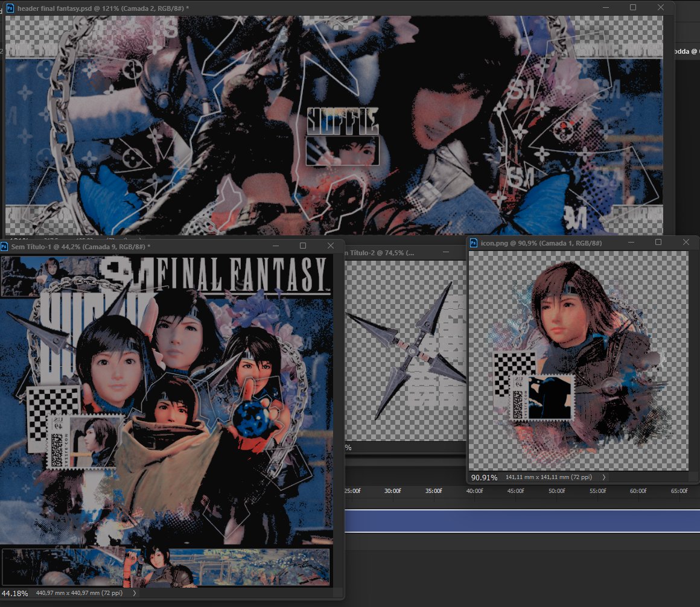Jump to 30:00f on the timeline ruler

coord(393,491)
